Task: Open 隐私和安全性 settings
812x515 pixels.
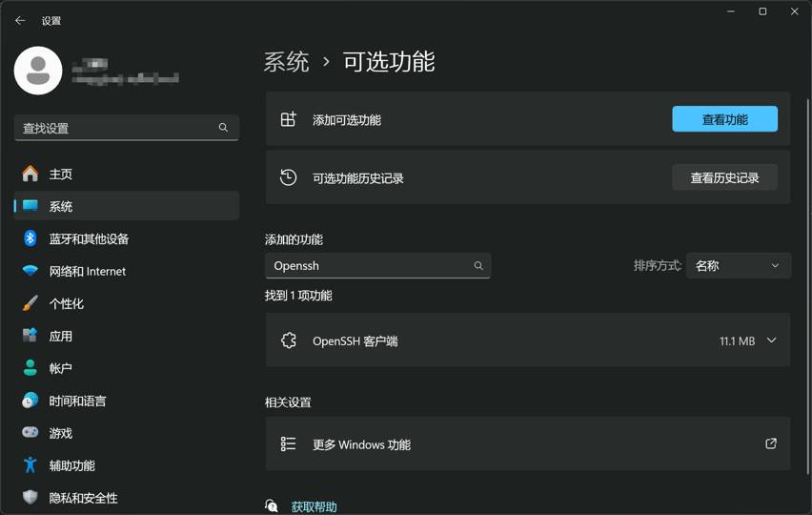Action: [83, 498]
